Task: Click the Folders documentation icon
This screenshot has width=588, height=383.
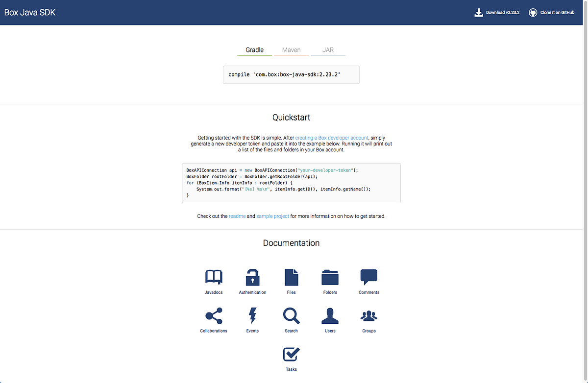Action: click(x=330, y=277)
